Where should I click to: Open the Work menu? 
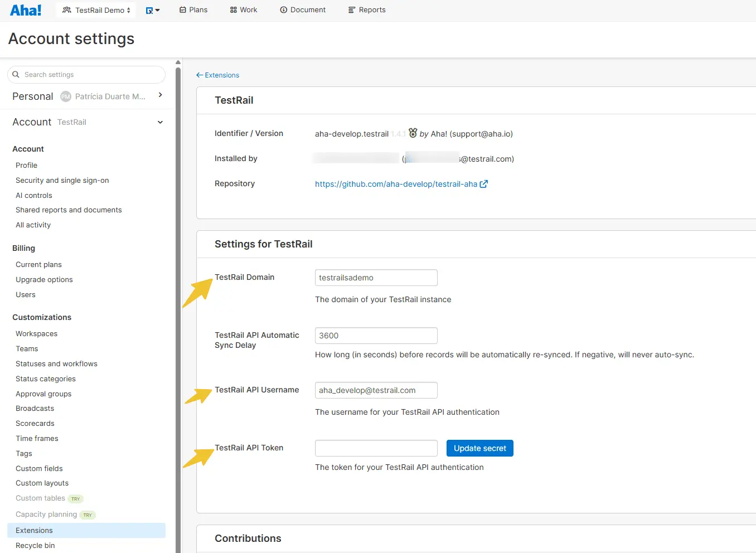click(244, 10)
